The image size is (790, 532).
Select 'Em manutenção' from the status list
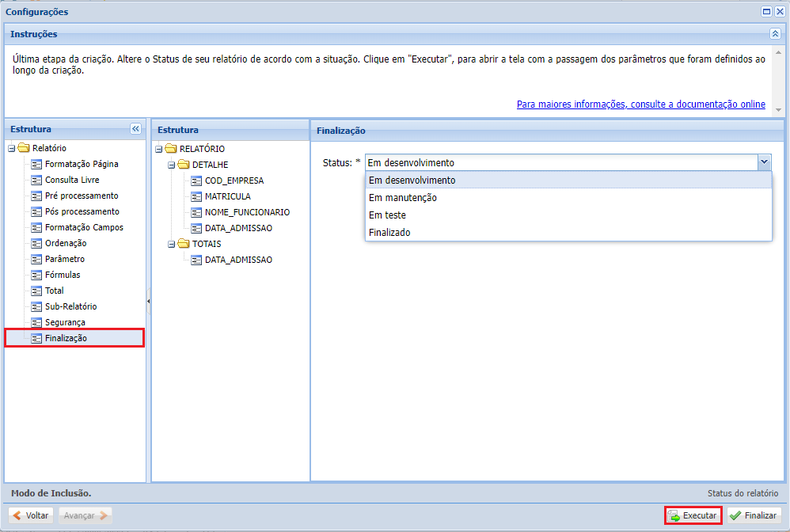(x=403, y=198)
